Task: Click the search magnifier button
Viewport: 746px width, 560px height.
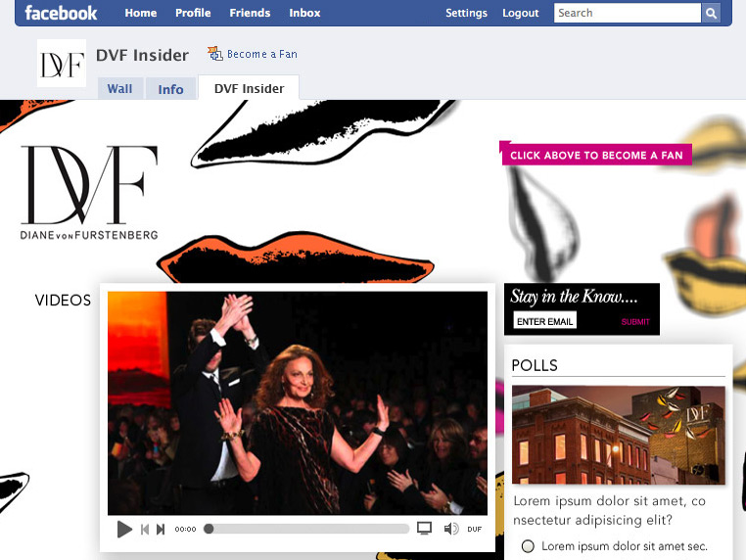Action: (x=711, y=14)
